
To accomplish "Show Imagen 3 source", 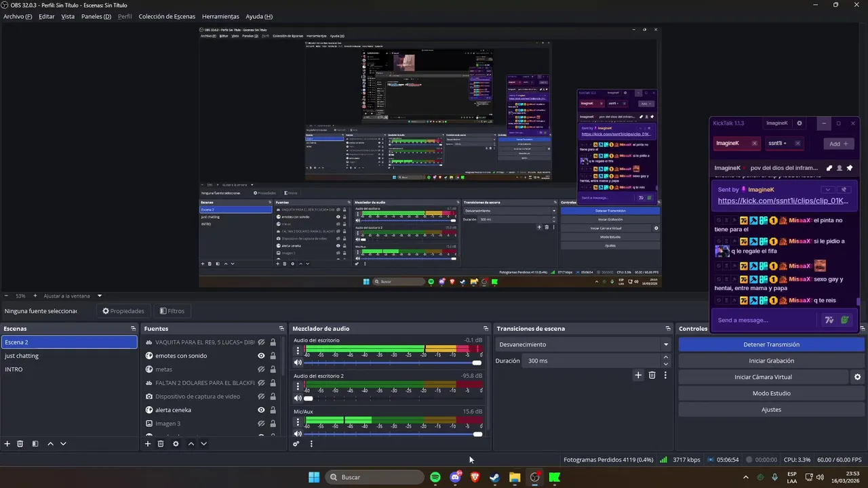I will click(261, 424).
